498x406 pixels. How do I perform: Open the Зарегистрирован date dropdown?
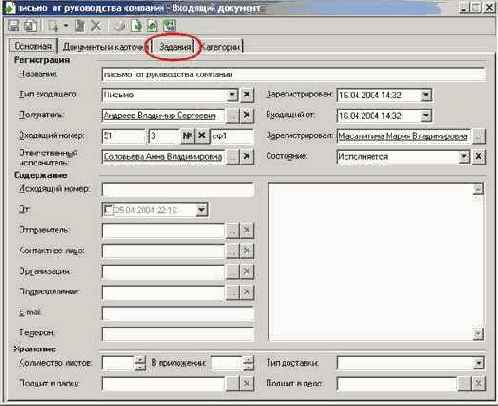[426, 95]
